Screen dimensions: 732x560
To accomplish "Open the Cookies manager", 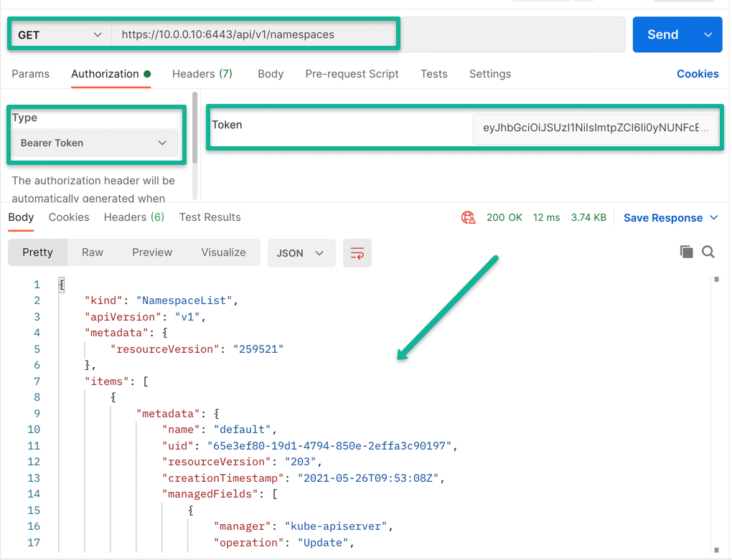I will pos(697,74).
